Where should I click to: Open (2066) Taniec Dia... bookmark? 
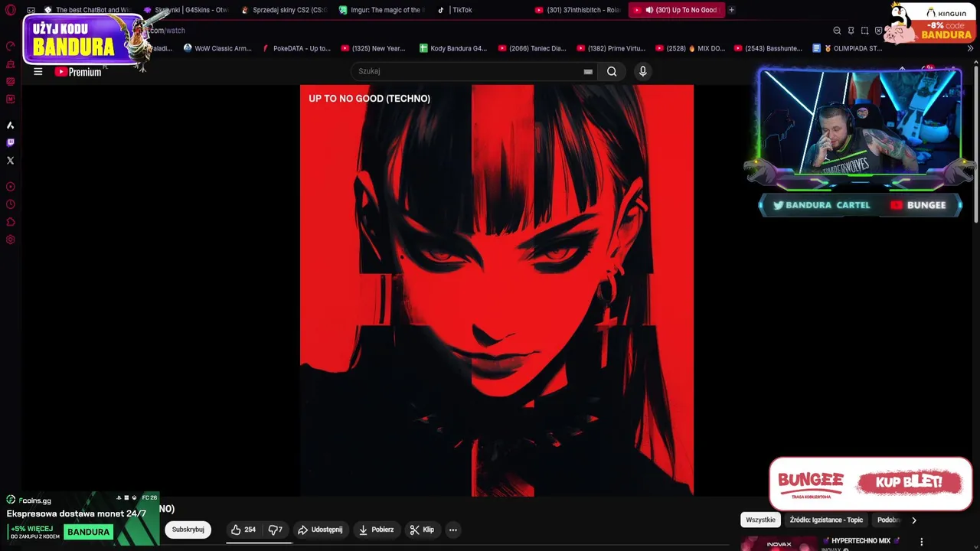click(x=532, y=48)
